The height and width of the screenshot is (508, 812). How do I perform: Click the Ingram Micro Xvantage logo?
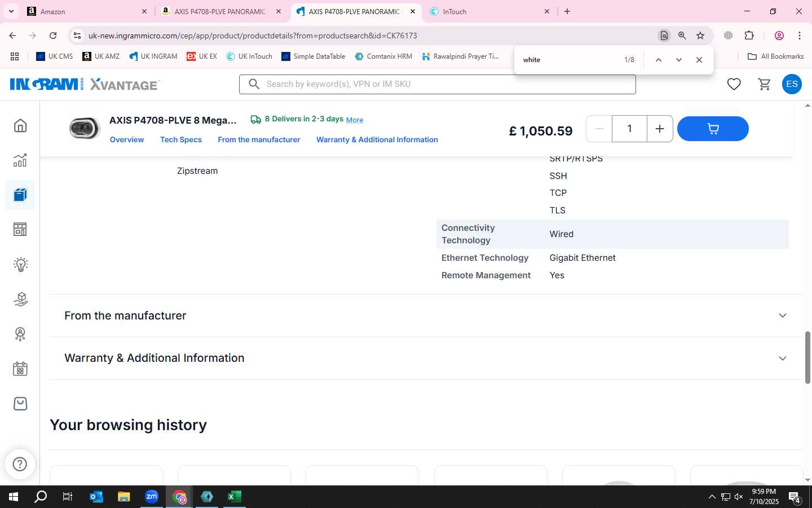click(85, 84)
